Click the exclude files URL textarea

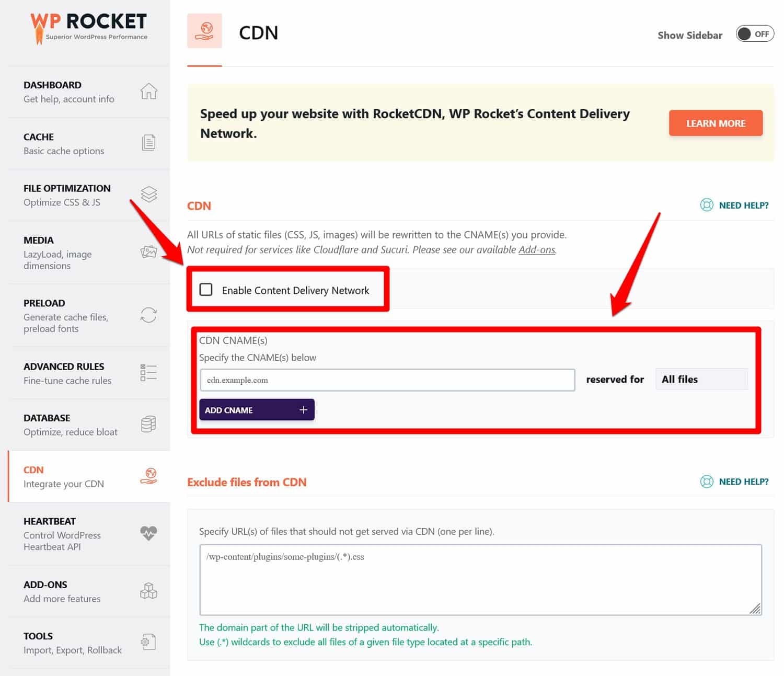480,579
